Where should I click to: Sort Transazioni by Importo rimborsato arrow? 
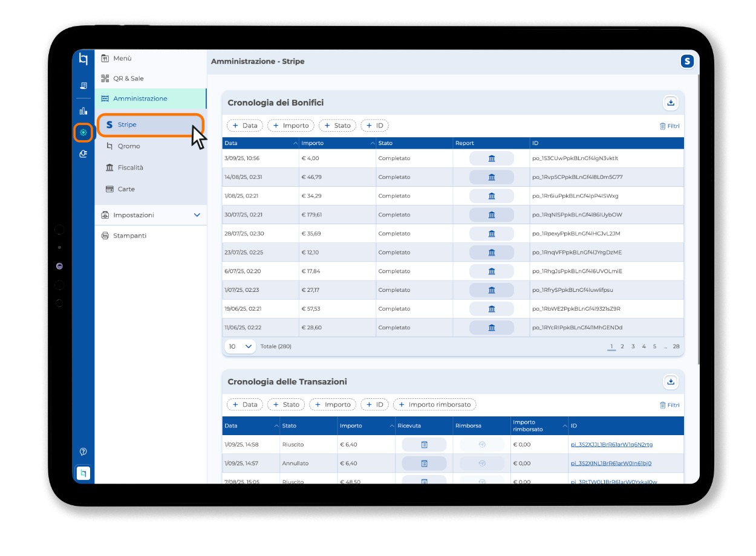pos(565,426)
